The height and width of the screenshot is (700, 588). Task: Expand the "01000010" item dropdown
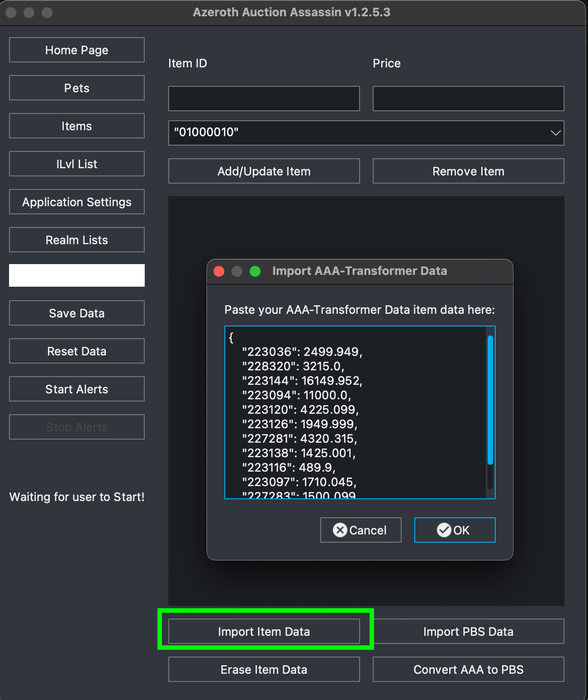coord(366,133)
